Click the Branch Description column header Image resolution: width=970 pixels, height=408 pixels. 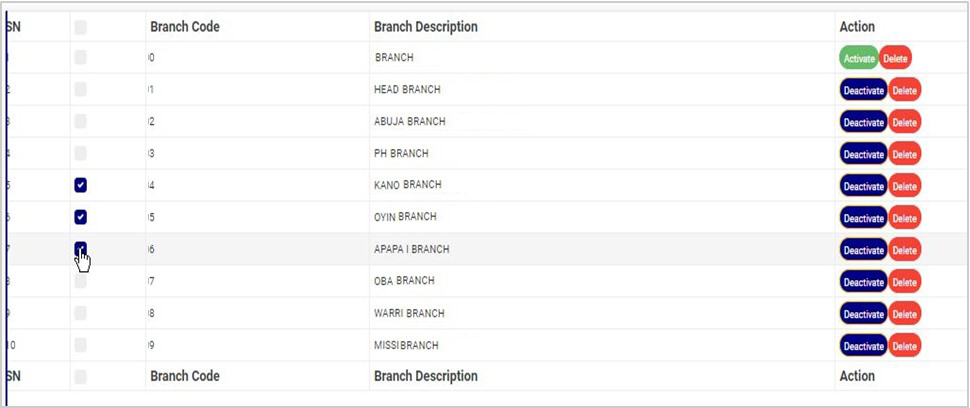click(425, 27)
